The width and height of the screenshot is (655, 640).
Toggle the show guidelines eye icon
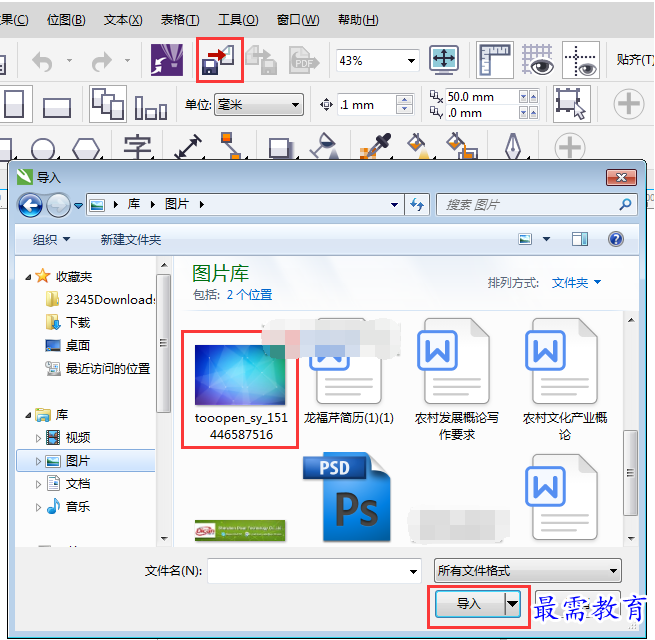coord(581,60)
